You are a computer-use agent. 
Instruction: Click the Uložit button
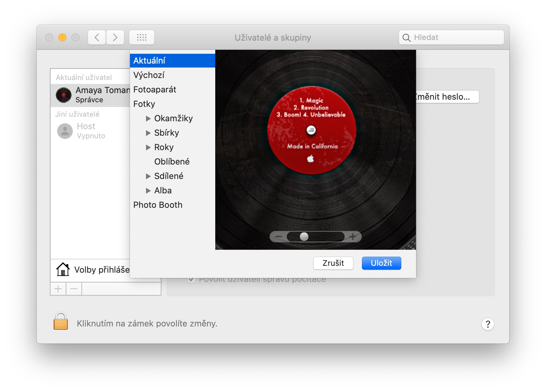tap(382, 263)
